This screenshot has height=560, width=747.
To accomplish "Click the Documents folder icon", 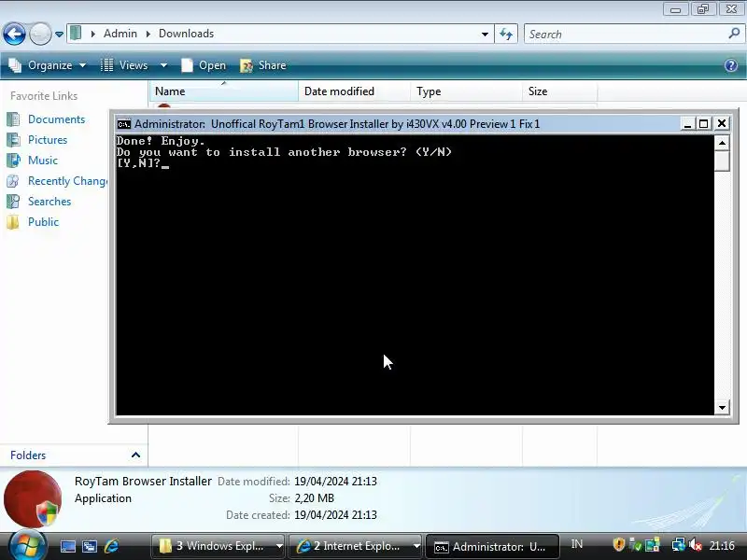I will click(x=13, y=119).
